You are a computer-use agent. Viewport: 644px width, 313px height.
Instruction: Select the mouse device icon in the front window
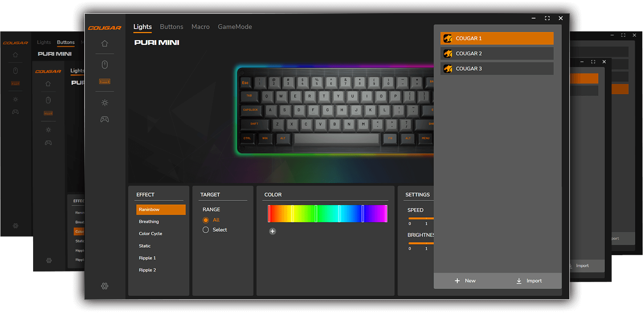[105, 64]
